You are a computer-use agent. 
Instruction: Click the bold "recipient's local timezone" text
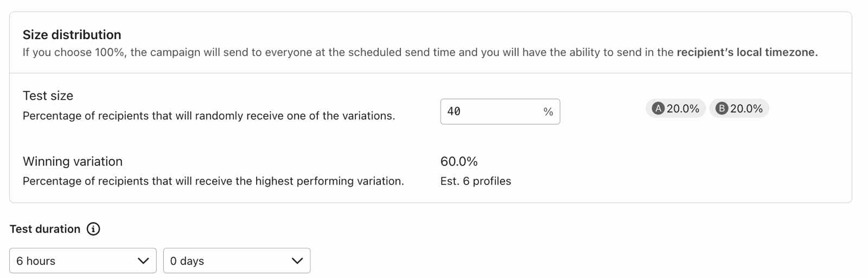click(746, 53)
